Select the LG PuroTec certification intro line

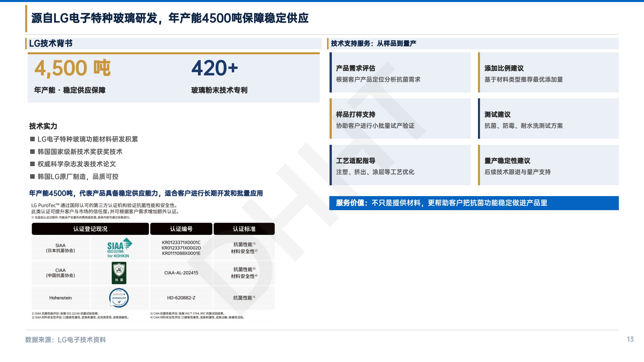[105, 205]
